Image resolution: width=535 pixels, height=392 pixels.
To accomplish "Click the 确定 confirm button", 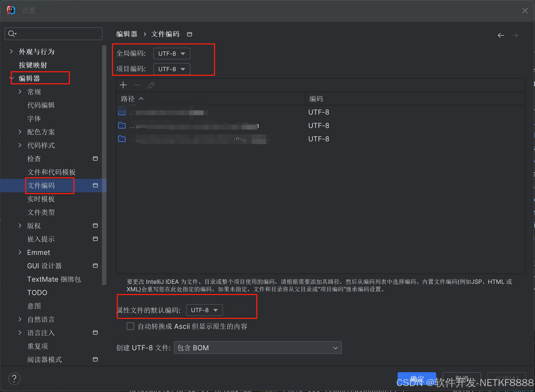I will 417,378.
